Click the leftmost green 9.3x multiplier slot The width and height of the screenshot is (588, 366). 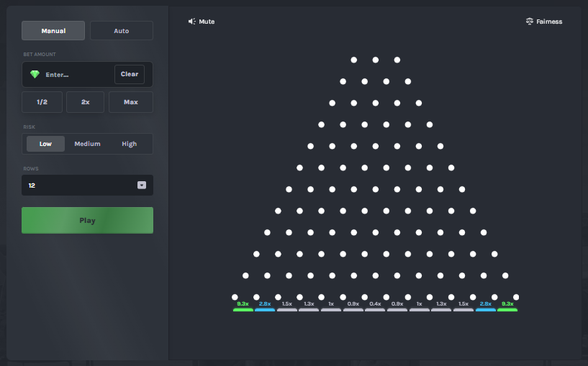[243, 306]
